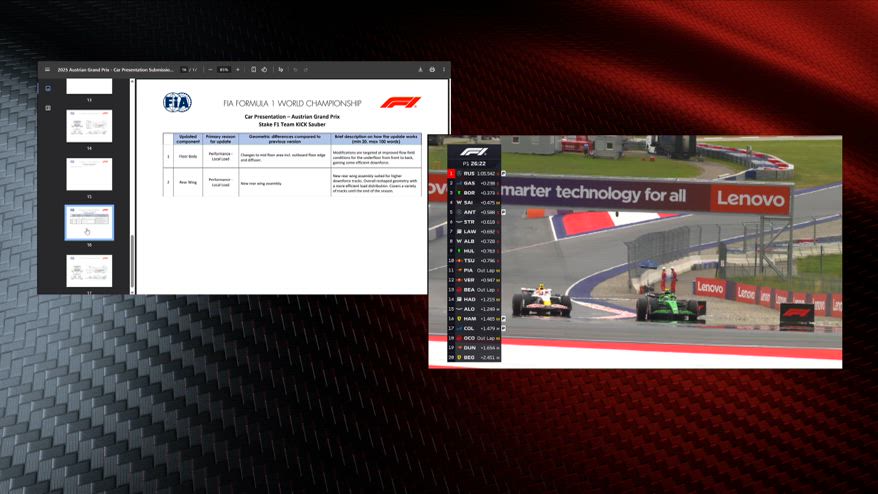Screen dimensions: 878x494
Task: Click the F1 logo in timing tower
Action: tap(474, 152)
